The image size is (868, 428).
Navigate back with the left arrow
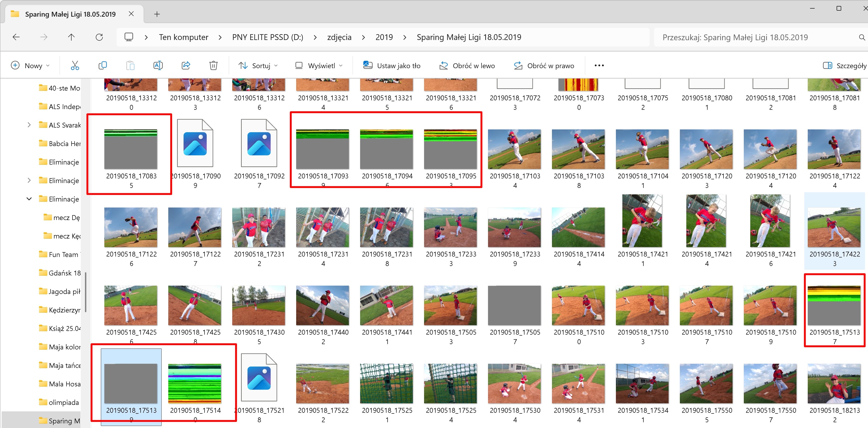point(16,37)
